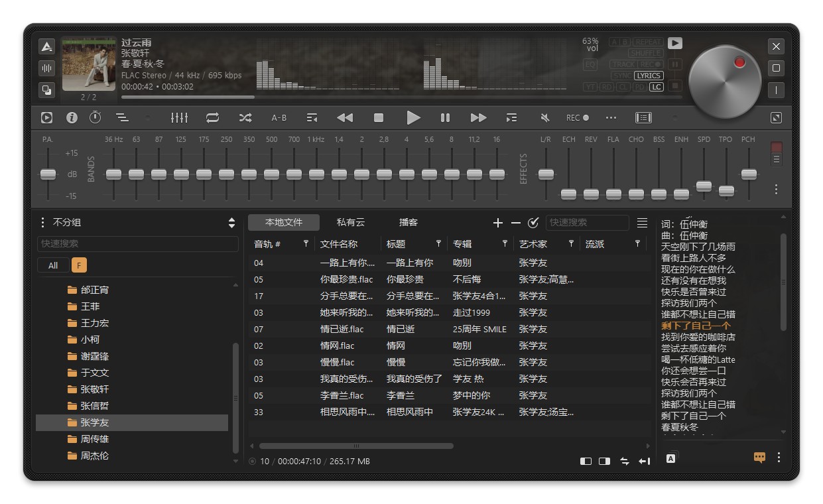823x504 pixels.
Task: Start recording with the REC control
Action: point(576,117)
